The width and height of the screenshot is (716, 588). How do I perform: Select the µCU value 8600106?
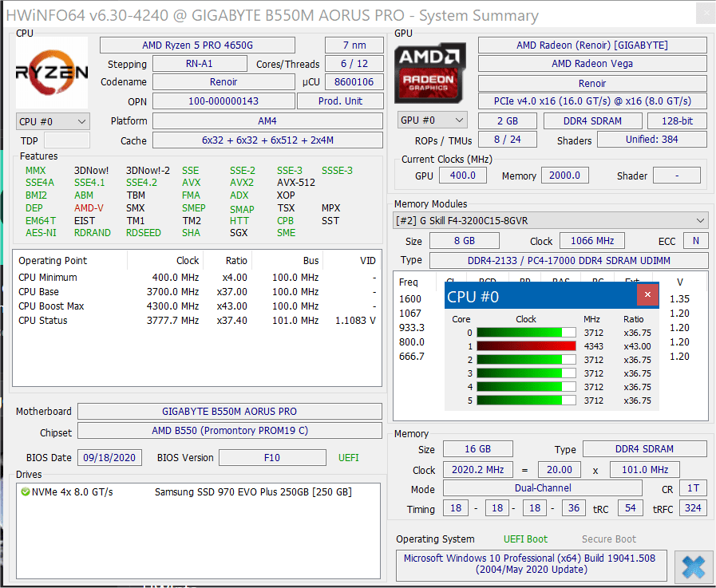tap(354, 81)
